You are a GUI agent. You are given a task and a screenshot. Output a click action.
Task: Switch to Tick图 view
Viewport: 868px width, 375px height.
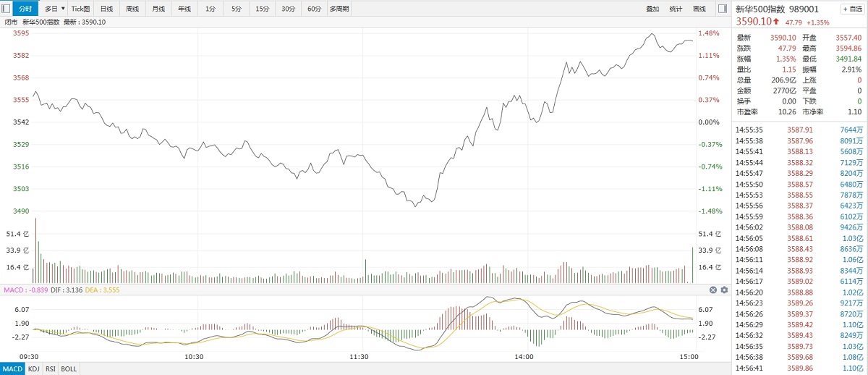tap(81, 9)
